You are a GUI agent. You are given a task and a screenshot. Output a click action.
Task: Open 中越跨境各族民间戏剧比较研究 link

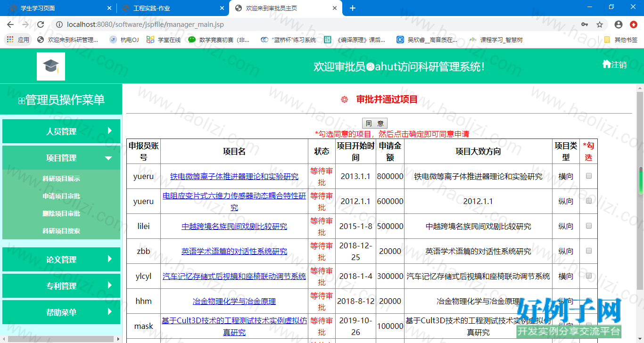point(234,227)
